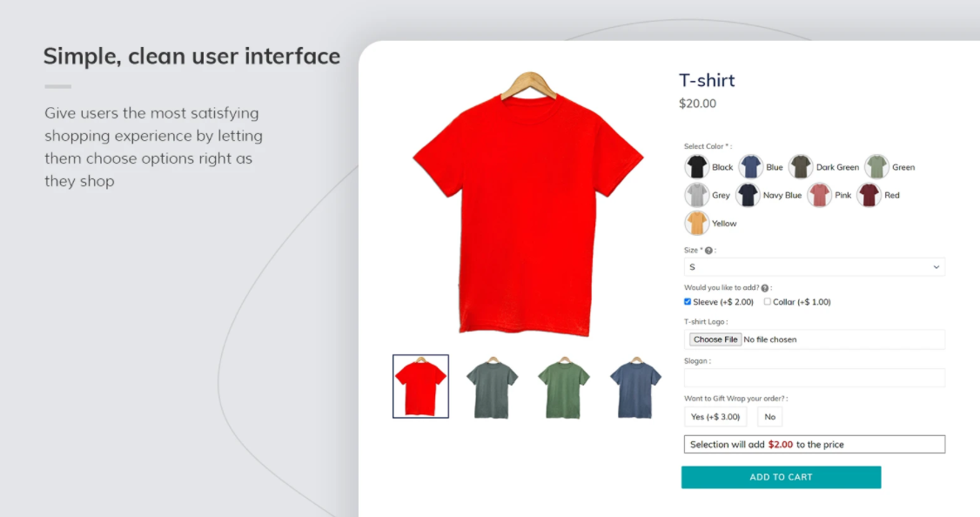Select the Blue t-shirt color swatch
The image size is (980, 517).
click(x=750, y=167)
